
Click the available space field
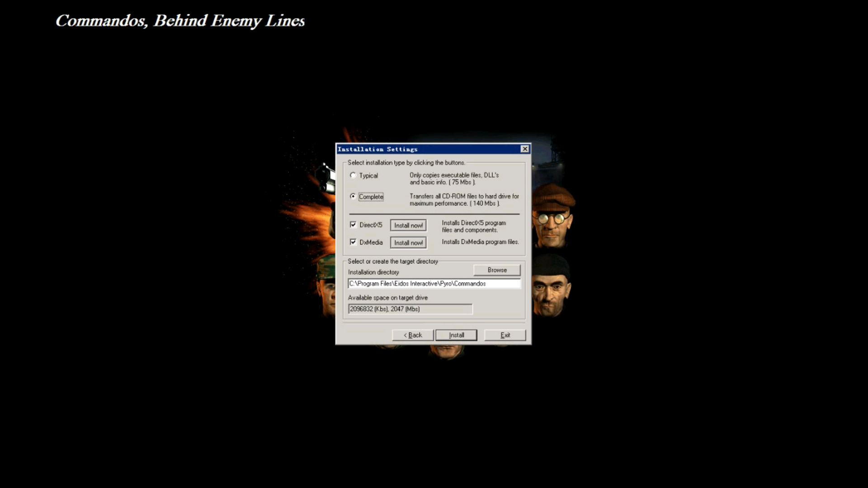pos(410,309)
